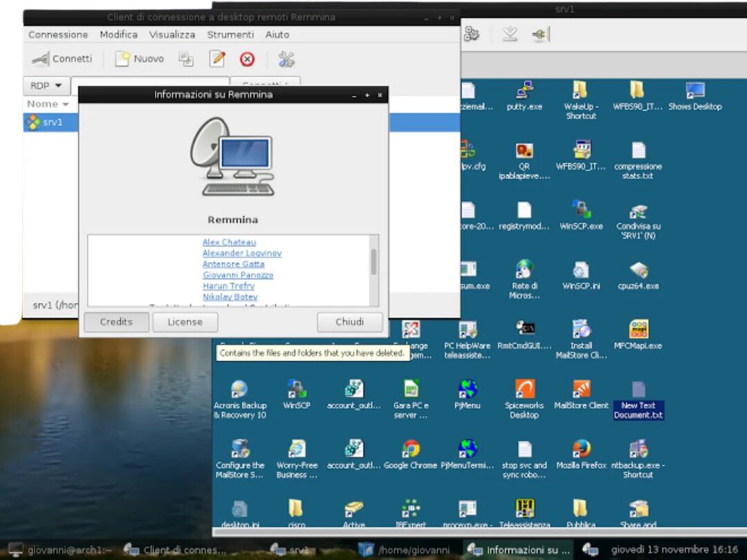The width and height of the screenshot is (747, 560).
Task: Open the RDP protocol dropdown
Action: [46, 86]
